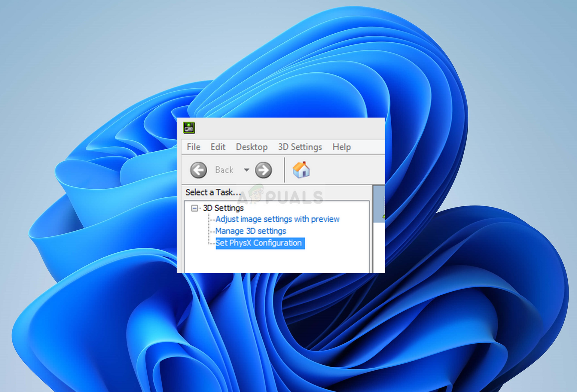Open the File menu
This screenshot has width=577, height=392.
pyautogui.click(x=193, y=147)
